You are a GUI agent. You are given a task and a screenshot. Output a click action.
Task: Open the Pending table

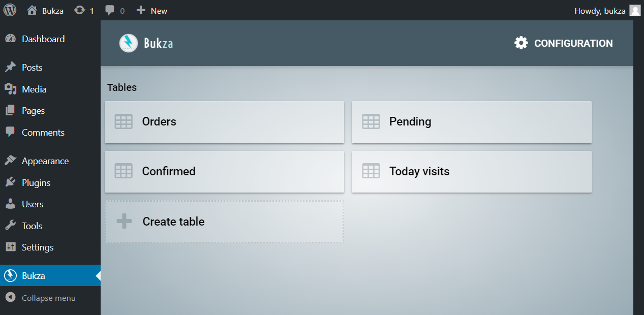pyautogui.click(x=471, y=122)
